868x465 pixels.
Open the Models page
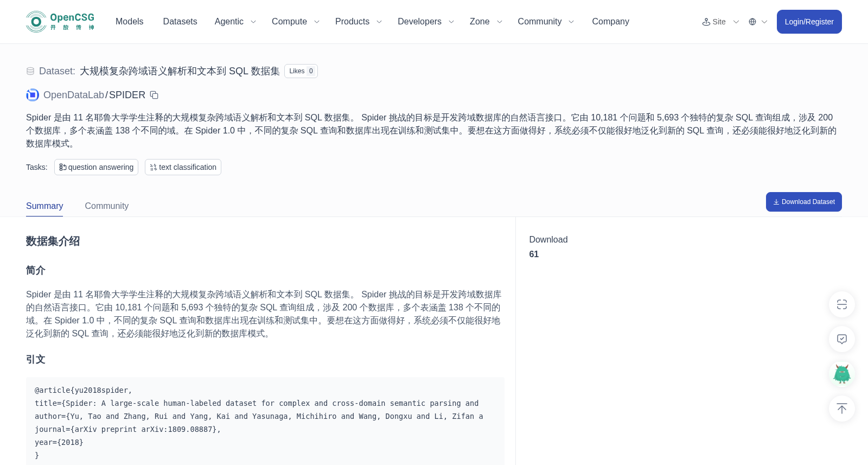click(130, 22)
